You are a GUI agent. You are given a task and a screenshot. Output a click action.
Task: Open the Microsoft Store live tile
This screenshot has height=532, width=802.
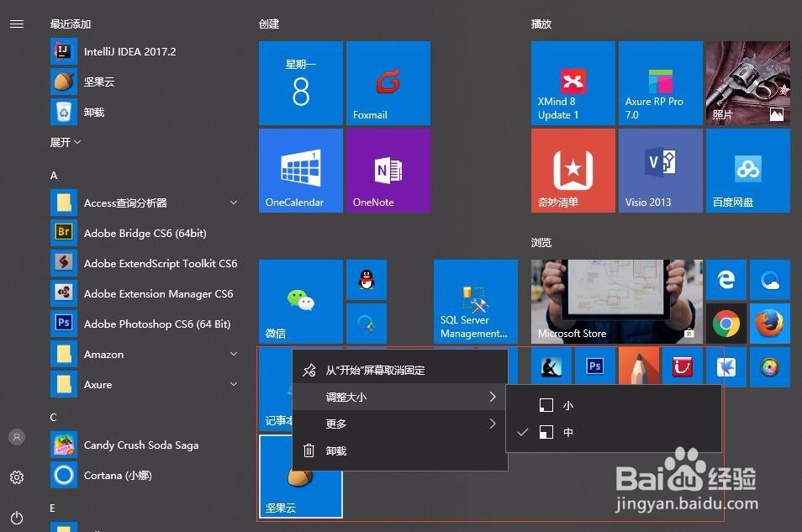click(x=617, y=301)
